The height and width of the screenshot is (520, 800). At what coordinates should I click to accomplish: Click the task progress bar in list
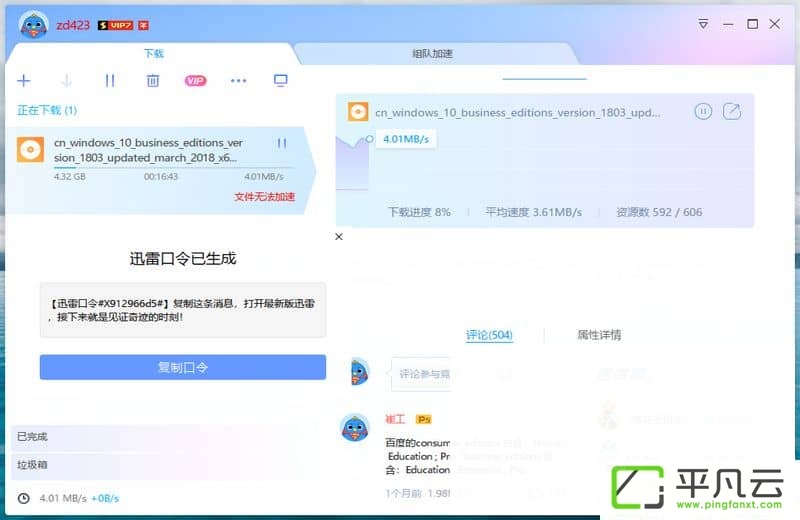(173, 167)
